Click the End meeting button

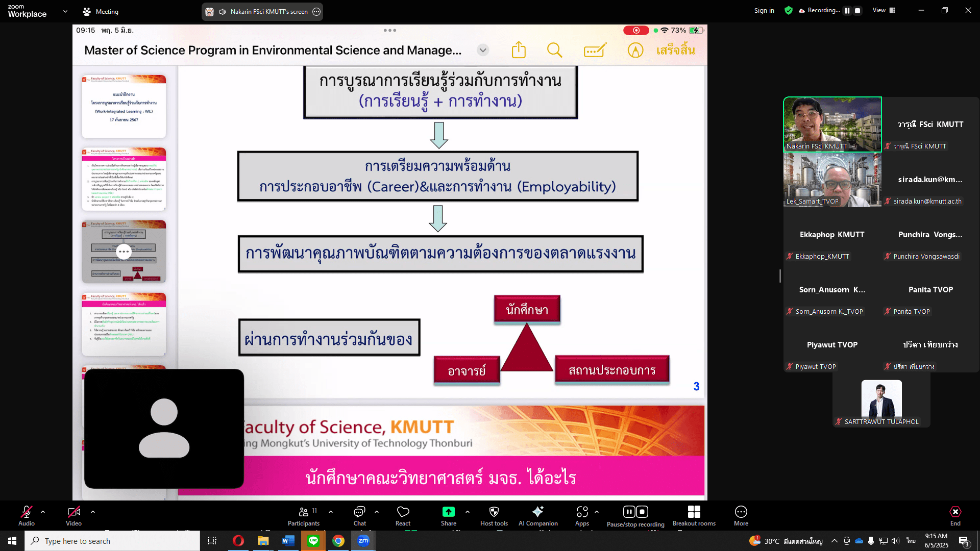[955, 515]
